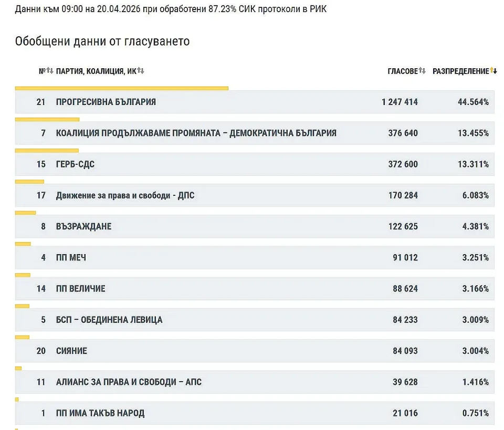Sort by party name using arrows icon
The width and height of the screenshot is (504, 430).
pos(141,71)
